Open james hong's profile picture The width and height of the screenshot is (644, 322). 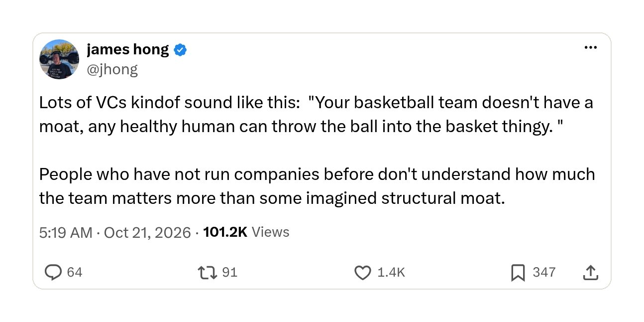(x=59, y=59)
